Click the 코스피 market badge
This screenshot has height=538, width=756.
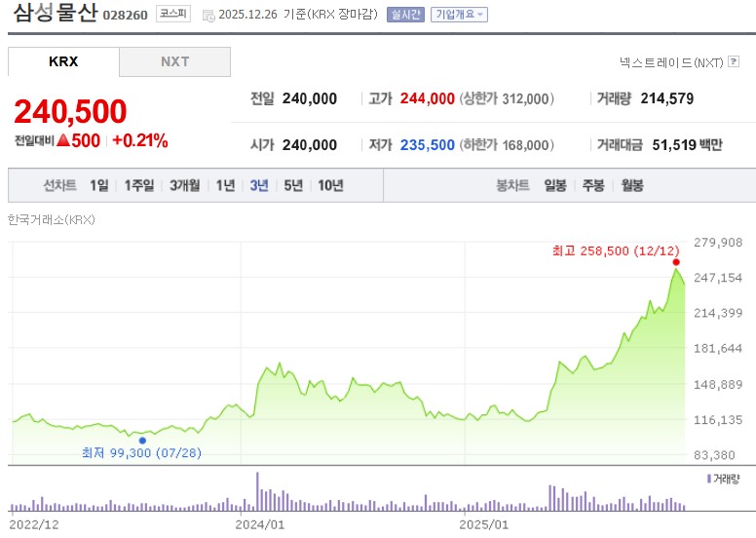tap(173, 14)
